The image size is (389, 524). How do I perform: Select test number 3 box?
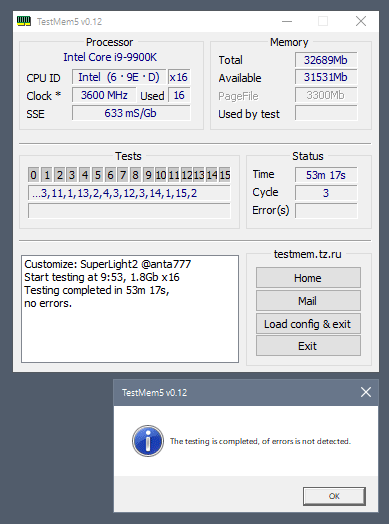coord(72,175)
